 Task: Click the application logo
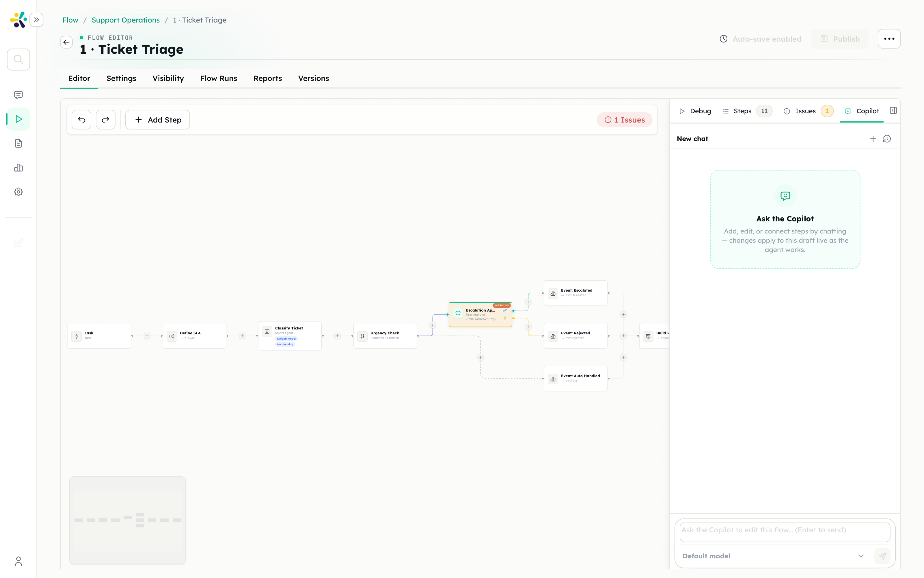[18, 19]
